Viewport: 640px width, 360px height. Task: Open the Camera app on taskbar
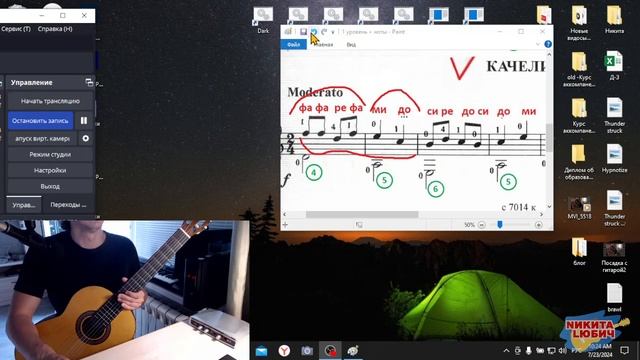pos(307,351)
